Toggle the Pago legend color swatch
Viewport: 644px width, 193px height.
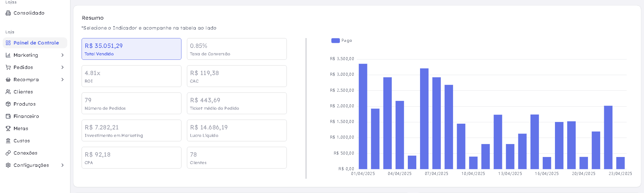click(x=335, y=40)
